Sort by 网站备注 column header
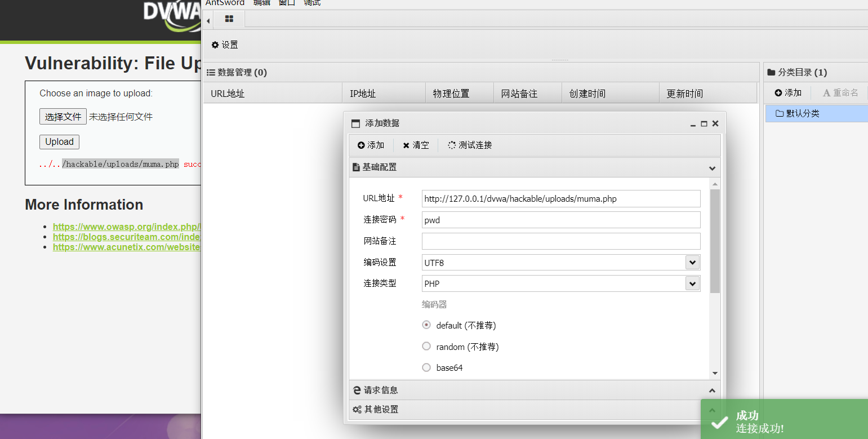Viewport: 868px width, 439px height. click(x=528, y=93)
